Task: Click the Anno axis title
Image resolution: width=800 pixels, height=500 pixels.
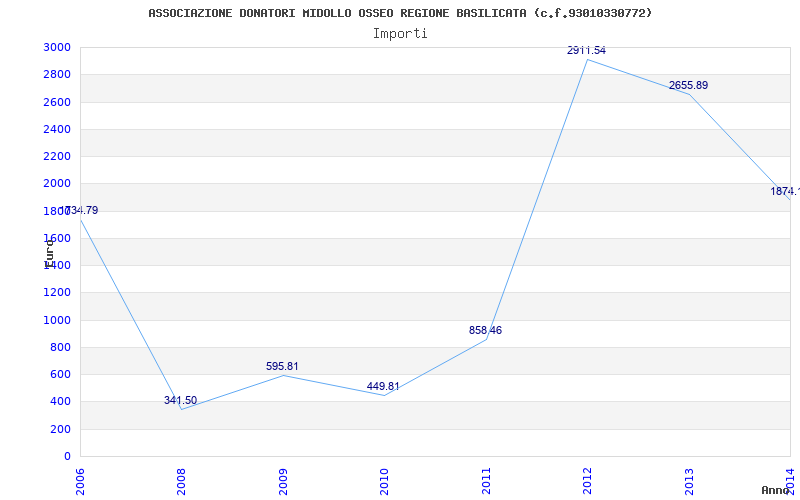Action: click(x=775, y=490)
